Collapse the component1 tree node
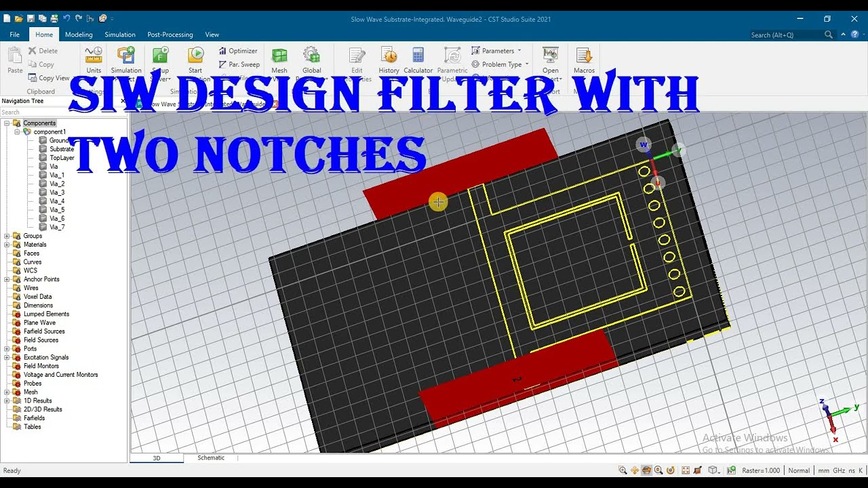The image size is (868, 488). [x=18, y=132]
